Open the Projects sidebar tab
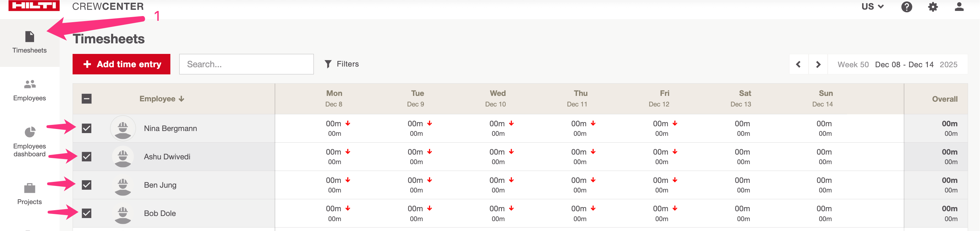This screenshot has width=980, height=231. click(x=30, y=194)
